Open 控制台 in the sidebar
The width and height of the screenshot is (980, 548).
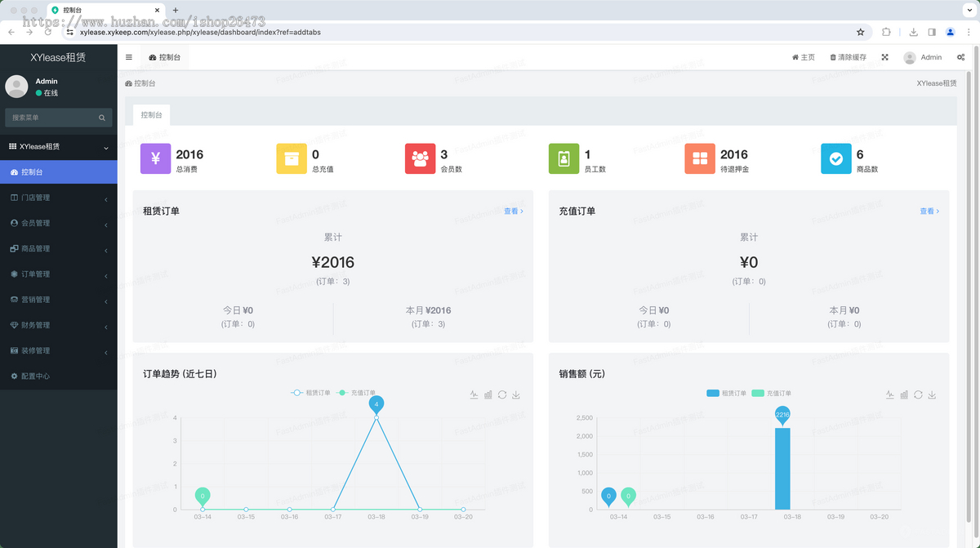pos(59,172)
